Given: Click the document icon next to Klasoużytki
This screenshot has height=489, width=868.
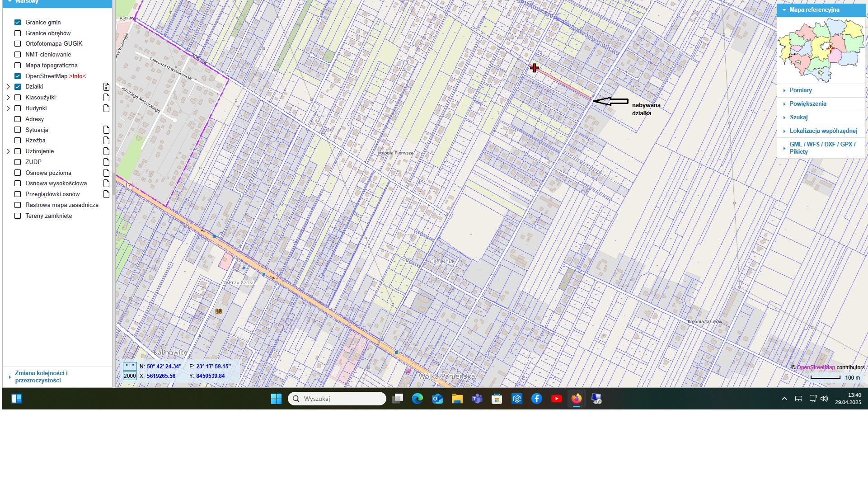Looking at the screenshot, I should (x=106, y=98).
